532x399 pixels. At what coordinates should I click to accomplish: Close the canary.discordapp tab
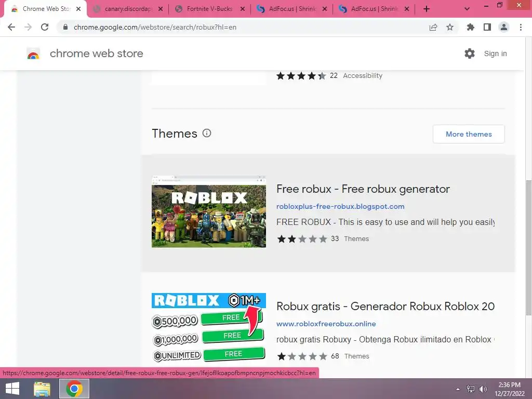click(161, 9)
